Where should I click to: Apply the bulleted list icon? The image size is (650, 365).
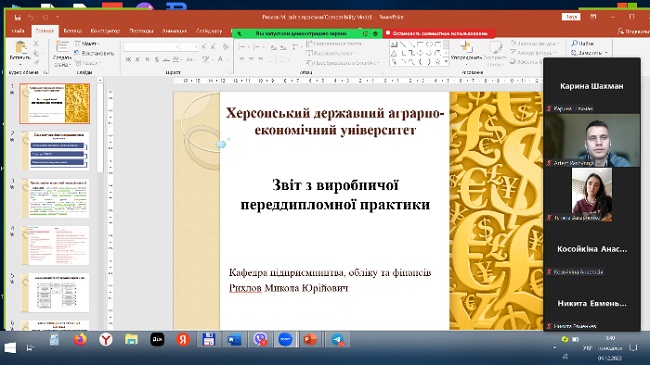pyautogui.click(x=243, y=47)
